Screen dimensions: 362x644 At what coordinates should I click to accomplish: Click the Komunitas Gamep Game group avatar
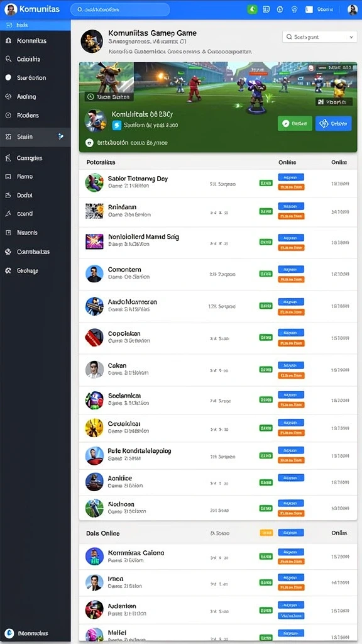click(x=92, y=41)
